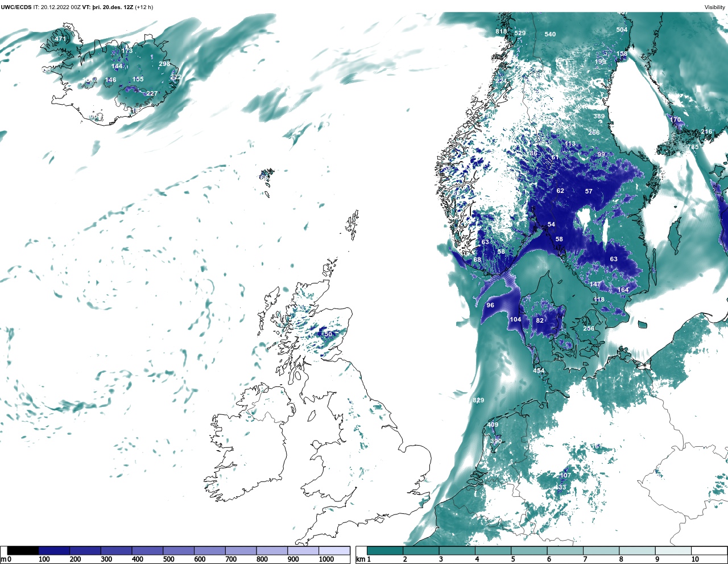
Task: Click the dark teal 1–2 km legend swatch
Action: (385, 550)
